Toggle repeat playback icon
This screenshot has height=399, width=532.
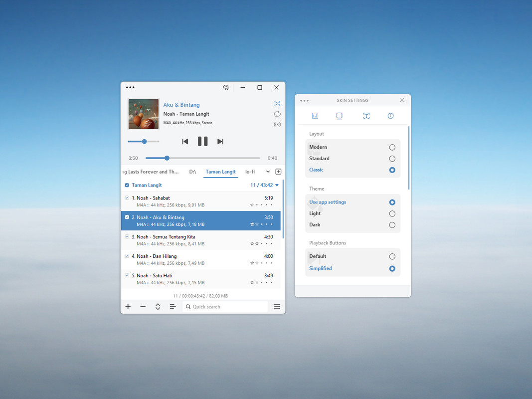coord(277,114)
